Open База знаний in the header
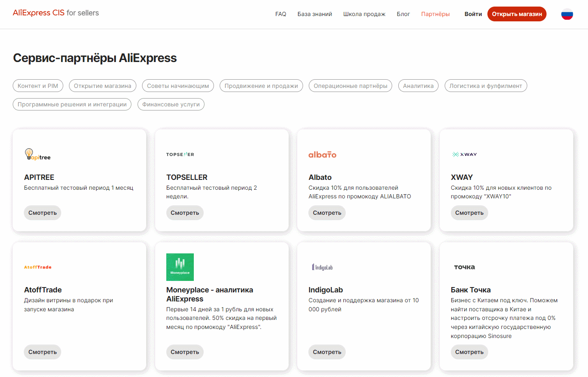This screenshot has width=588, height=377. (315, 14)
